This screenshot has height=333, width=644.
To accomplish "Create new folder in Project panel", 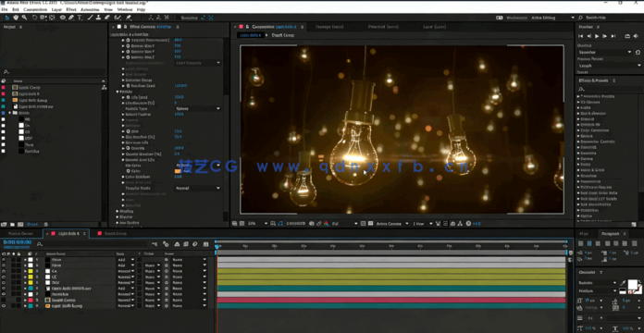I will tap(12, 224).
